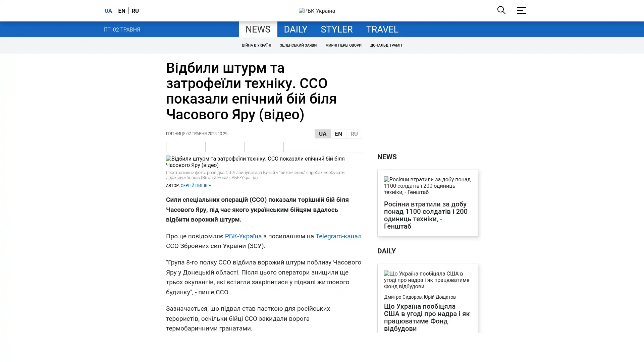644x362 pixels.
Task: Click the first empty share button
Action: pos(185,147)
